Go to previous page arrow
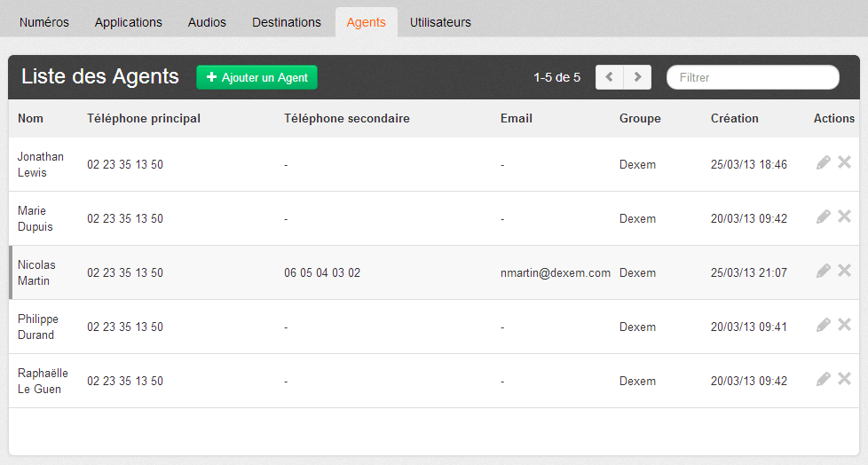The height and width of the screenshot is (465, 868). coord(609,77)
